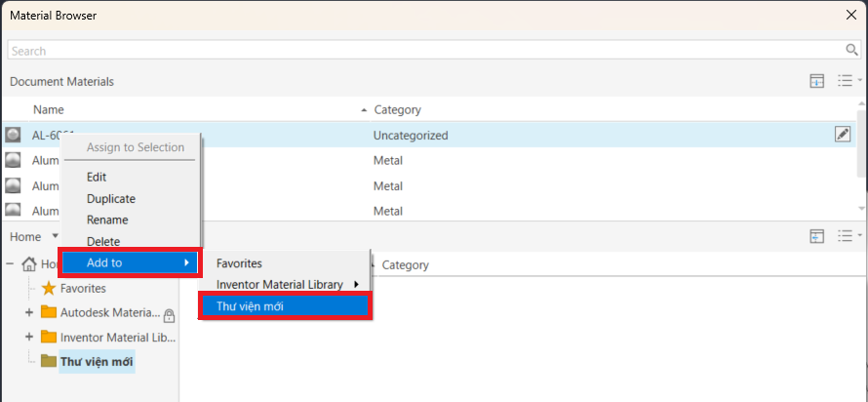Viewport: 868px width, 402px height.
Task: Add material to Thư viện mới in submenu
Action: [285, 305]
